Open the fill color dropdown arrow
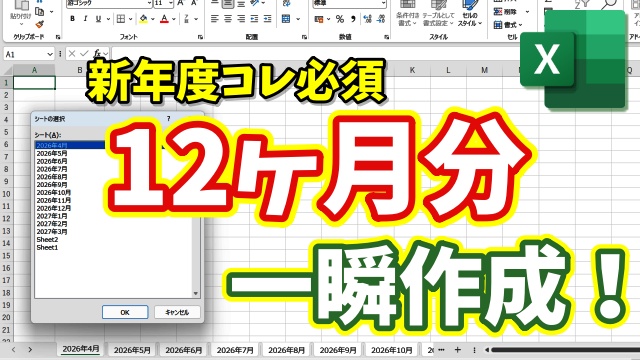 pos(153,19)
